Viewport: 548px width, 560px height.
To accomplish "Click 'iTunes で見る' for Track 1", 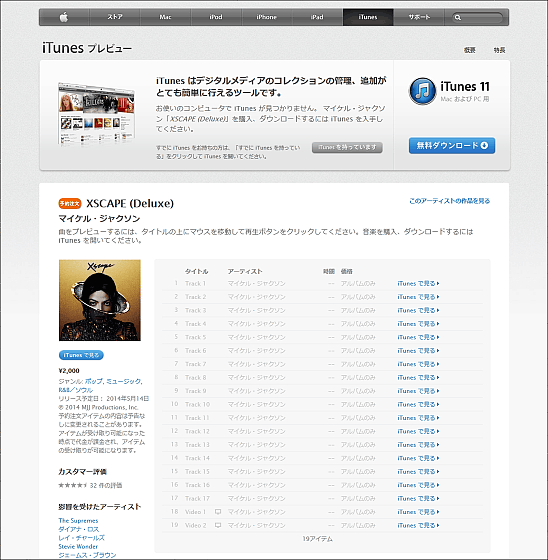I will point(418,283).
